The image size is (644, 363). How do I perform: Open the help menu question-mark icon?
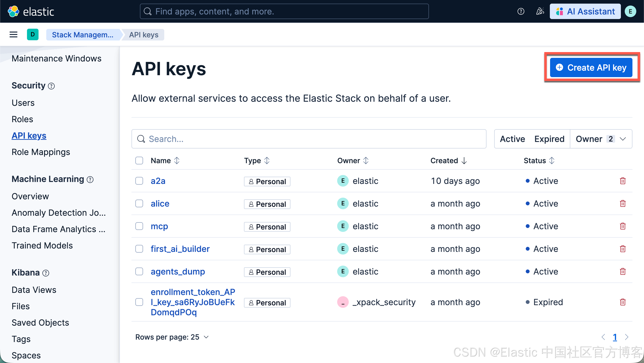click(x=521, y=12)
